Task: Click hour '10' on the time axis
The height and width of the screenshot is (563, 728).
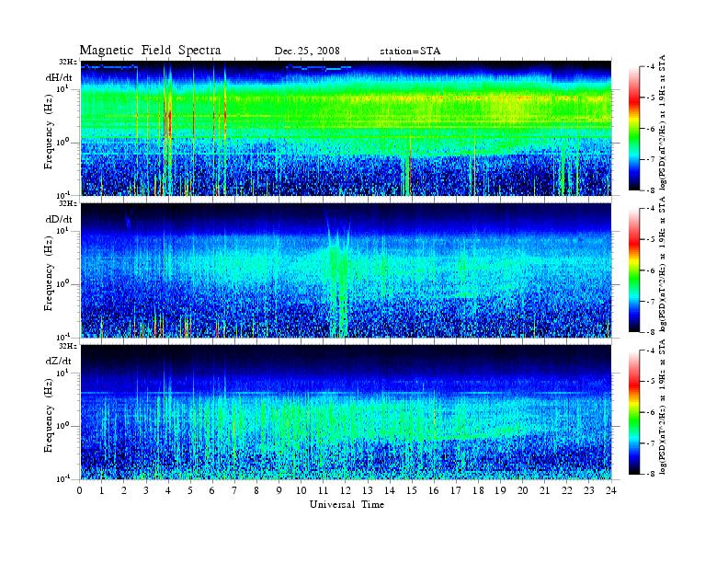Action: pyautogui.click(x=301, y=491)
